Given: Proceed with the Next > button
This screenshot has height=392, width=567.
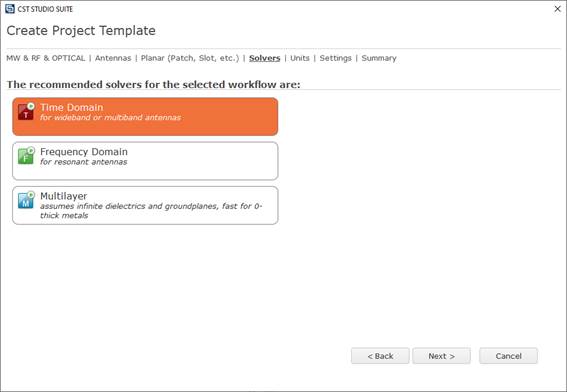Looking at the screenshot, I should tap(442, 356).
